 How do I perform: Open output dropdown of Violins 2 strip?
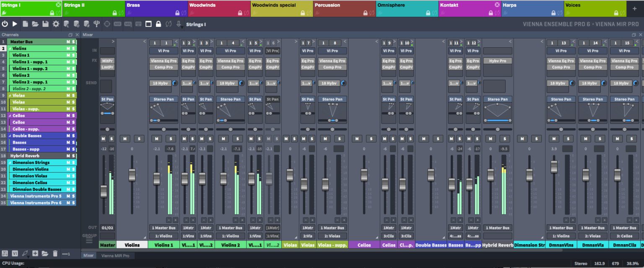click(x=230, y=228)
